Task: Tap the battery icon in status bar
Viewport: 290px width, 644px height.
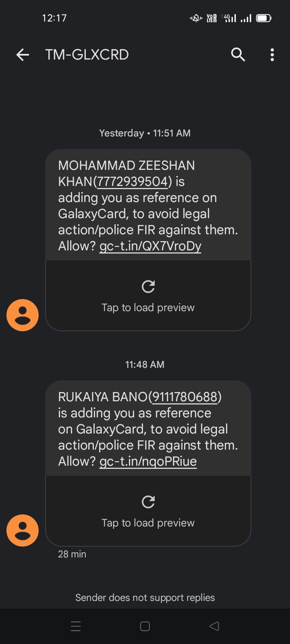Action: click(264, 18)
